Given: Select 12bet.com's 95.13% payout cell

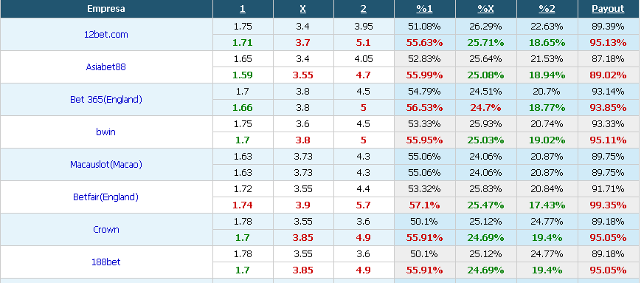Looking at the screenshot, I should pyautogui.click(x=609, y=43).
